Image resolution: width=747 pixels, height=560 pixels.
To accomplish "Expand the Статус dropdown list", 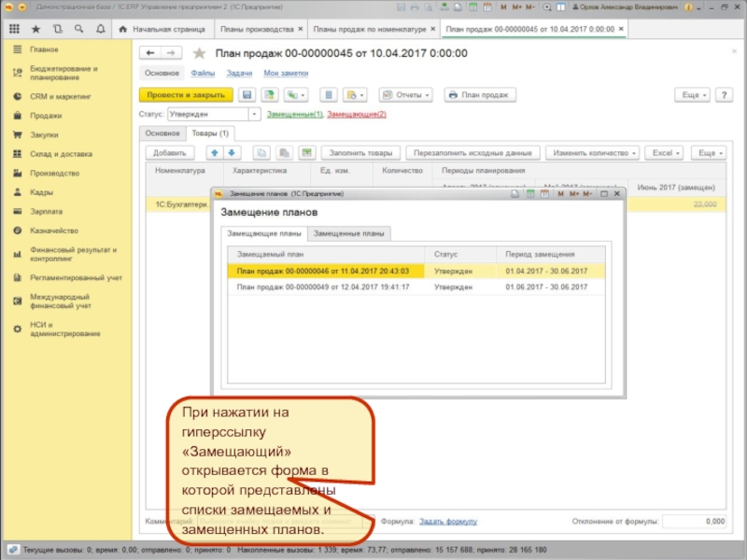I will coord(255,115).
